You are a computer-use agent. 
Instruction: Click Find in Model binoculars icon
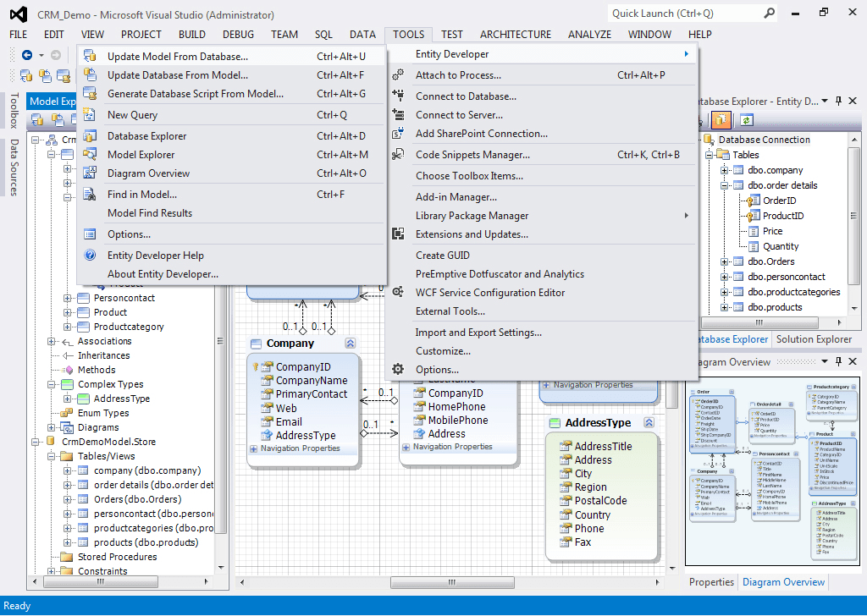[x=90, y=194]
